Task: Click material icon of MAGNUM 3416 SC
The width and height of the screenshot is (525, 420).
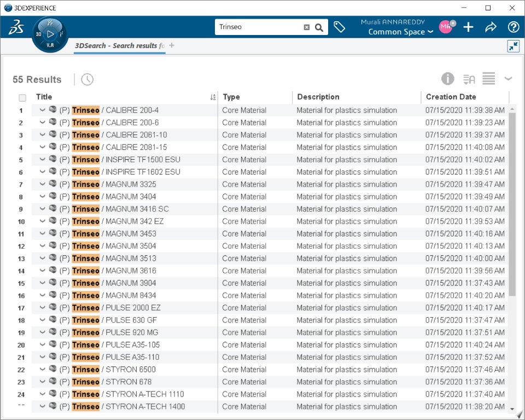Action: pyautogui.click(x=52, y=208)
